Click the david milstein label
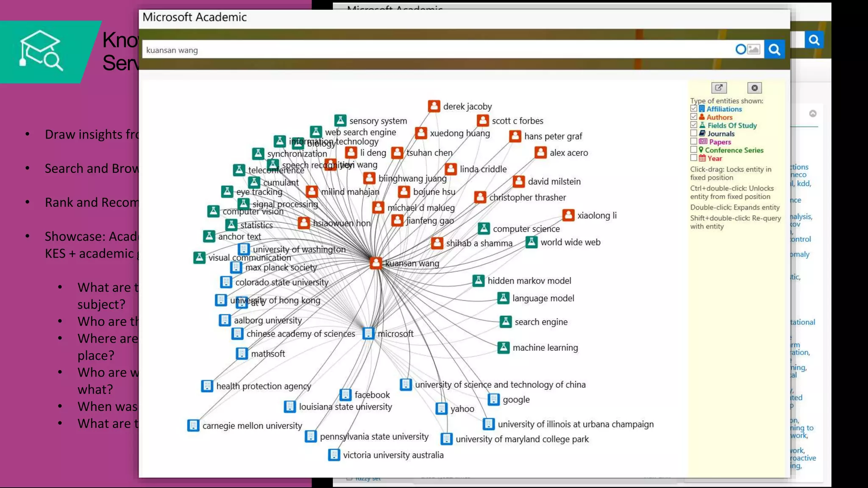 pyautogui.click(x=554, y=181)
